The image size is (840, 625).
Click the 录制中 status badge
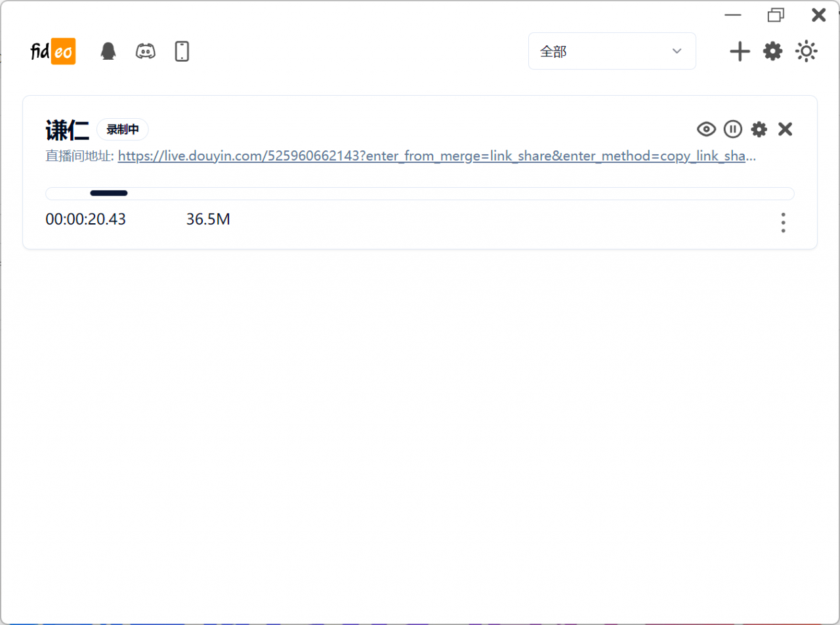[123, 129]
